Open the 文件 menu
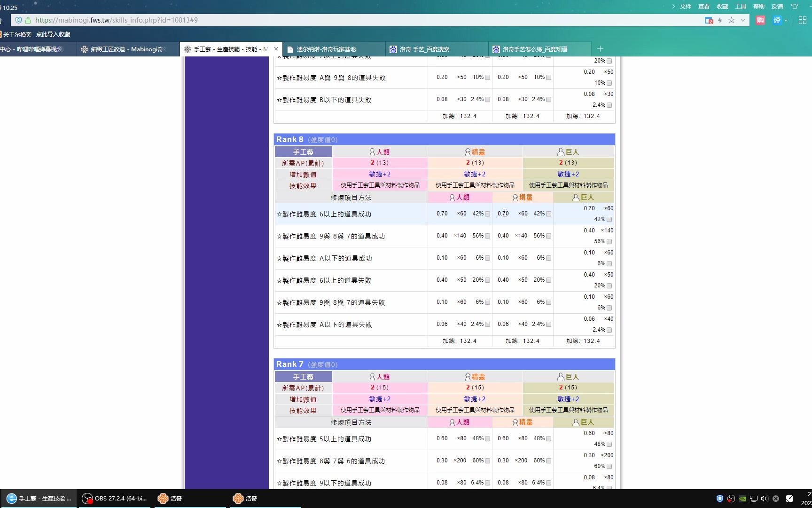This screenshot has width=812, height=508. pos(686,7)
